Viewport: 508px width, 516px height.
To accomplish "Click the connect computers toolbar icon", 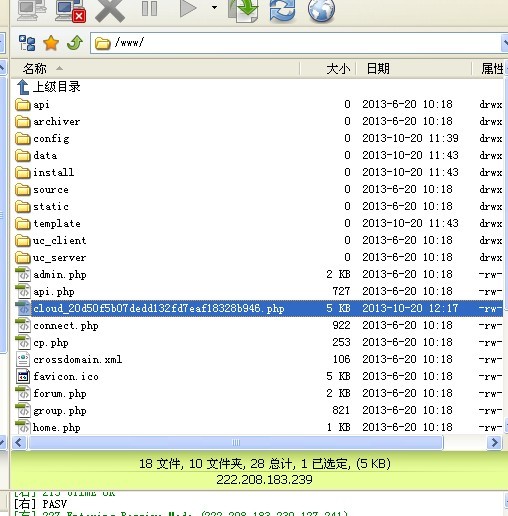I will point(31,10).
